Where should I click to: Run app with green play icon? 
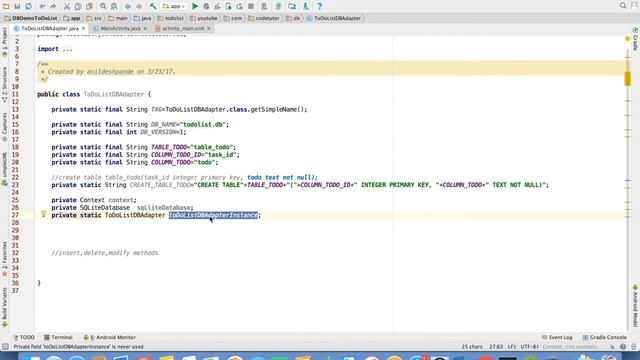click(x=195, y=6)
